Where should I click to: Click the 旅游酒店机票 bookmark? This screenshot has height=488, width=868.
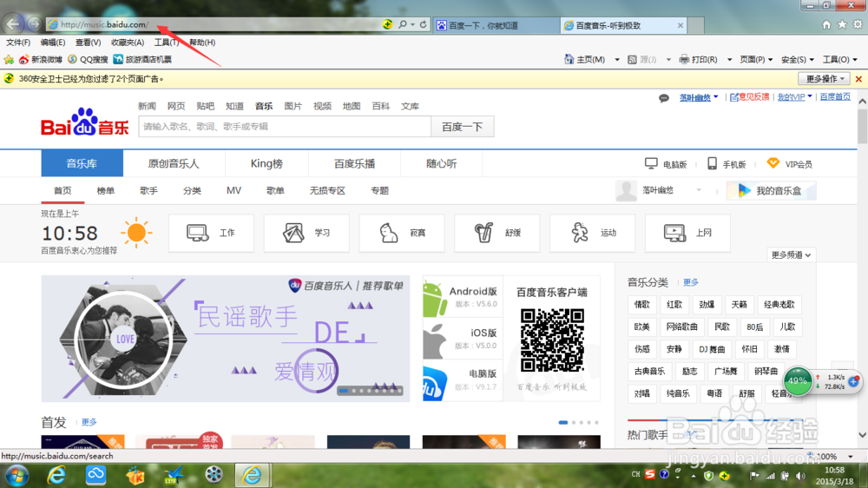142,59
